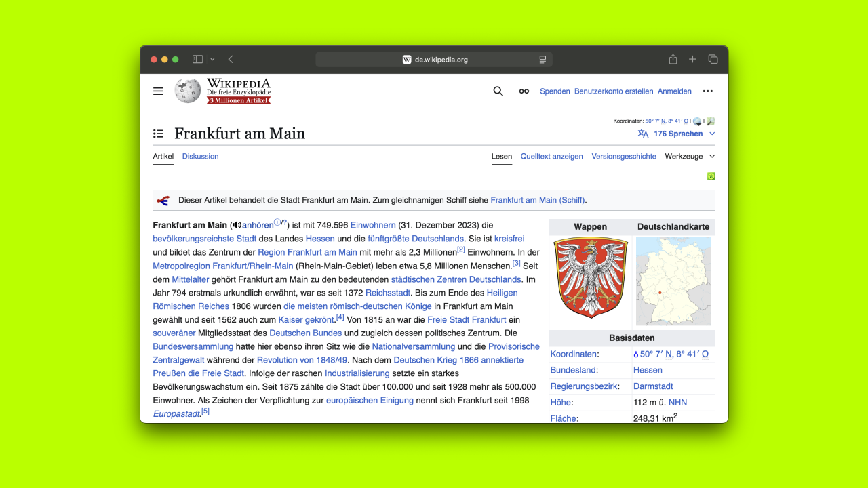Click the Deutschlandkarte map thumbnail

click(x=673, y=281)
